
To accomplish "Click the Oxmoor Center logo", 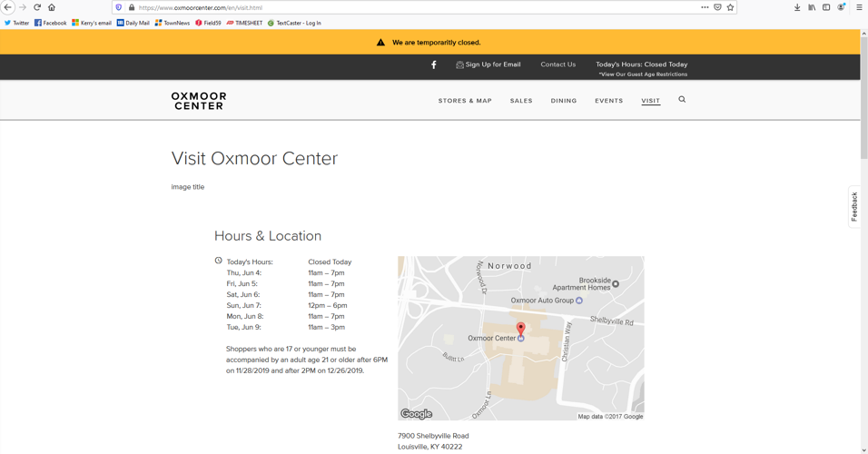I will click(199, 101).
